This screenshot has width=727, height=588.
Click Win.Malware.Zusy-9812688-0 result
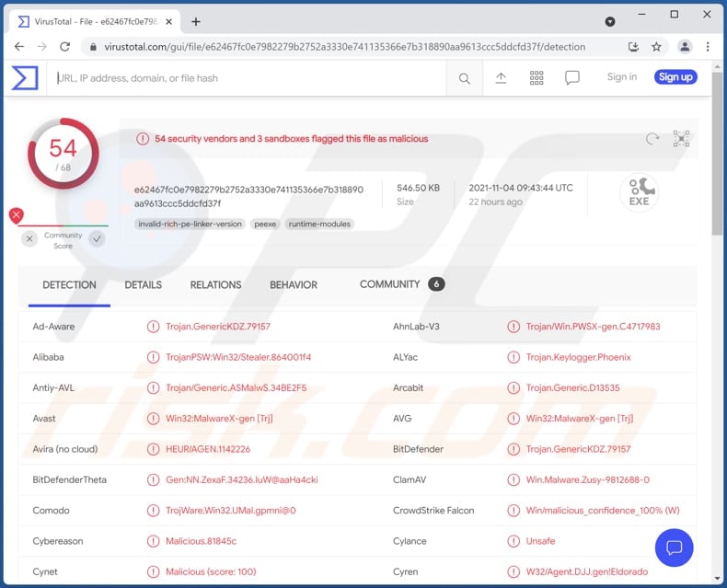(x=587, y=479)
